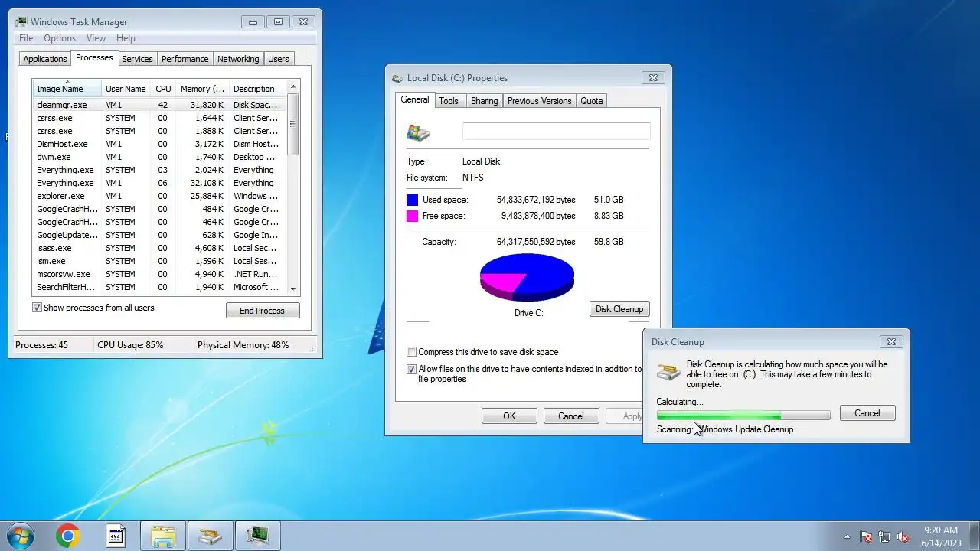Switch to Services tab

click(x=137, y=59)
